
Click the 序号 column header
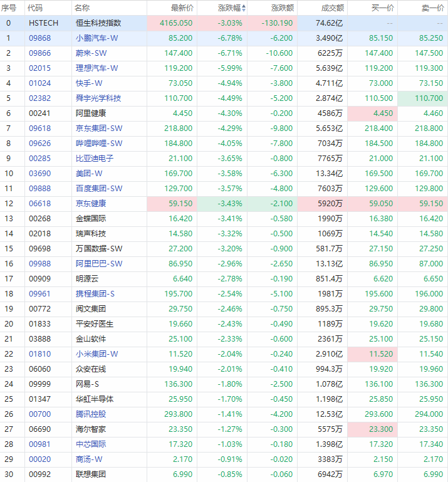9,8
